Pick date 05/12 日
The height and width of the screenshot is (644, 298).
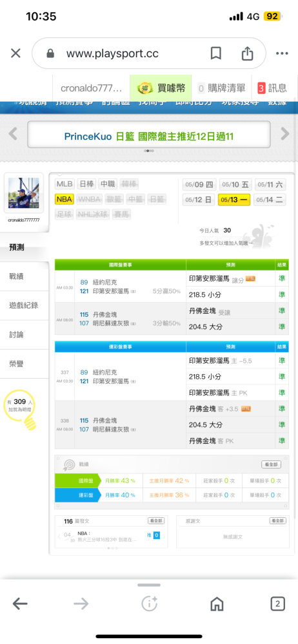pyautogui.click(x=199, y=200)
